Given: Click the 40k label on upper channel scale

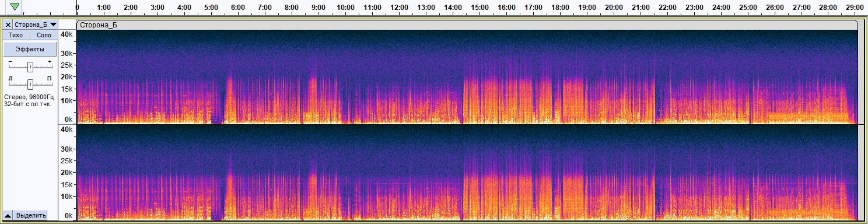Looking at the screenshot, I should [66, 35].
